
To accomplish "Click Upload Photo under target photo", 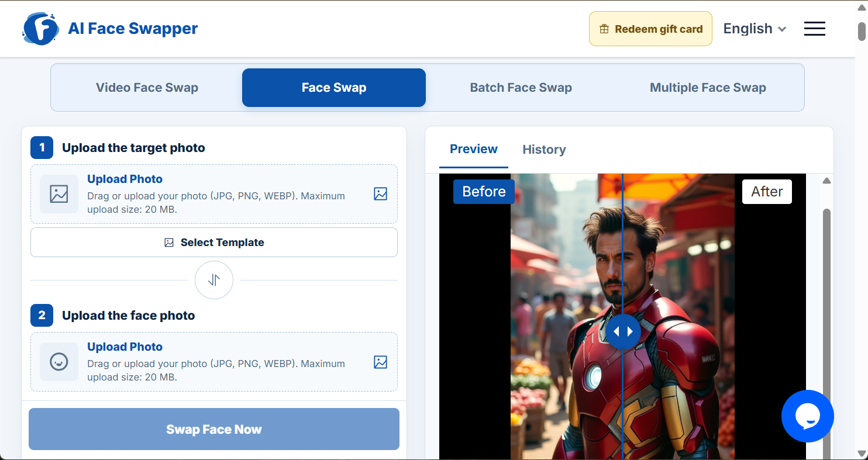I will [x=125, y=179].
